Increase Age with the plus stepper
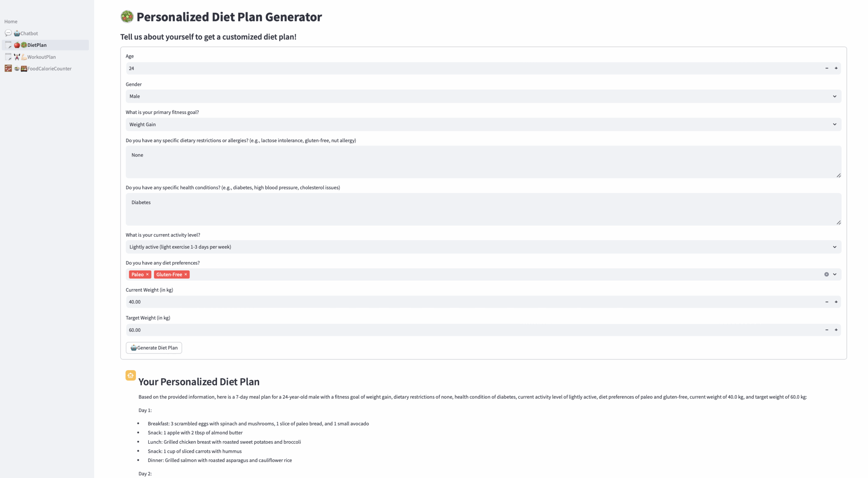Image resolution: width=868 pixels, height=478 pixels. 836,68
